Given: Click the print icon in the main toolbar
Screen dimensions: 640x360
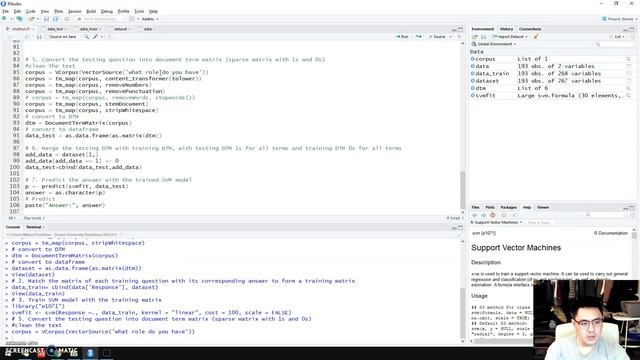Looking at the screenshot, I should (x=67, y=19).
